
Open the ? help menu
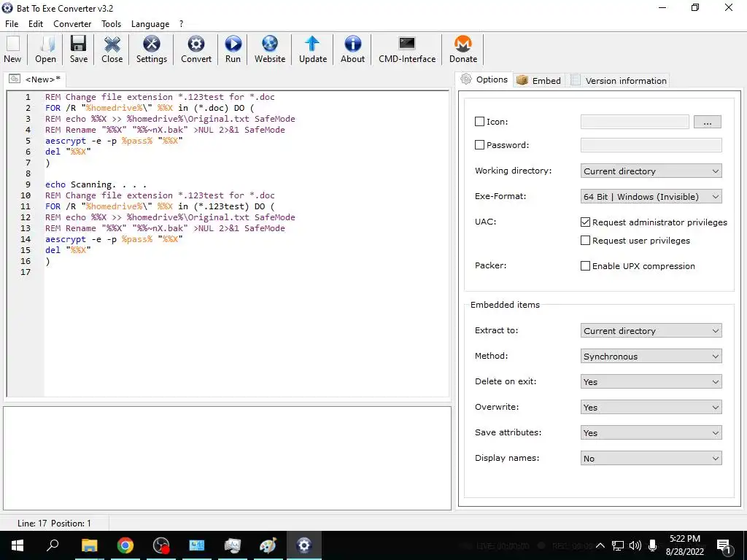[x=181, y=24]
